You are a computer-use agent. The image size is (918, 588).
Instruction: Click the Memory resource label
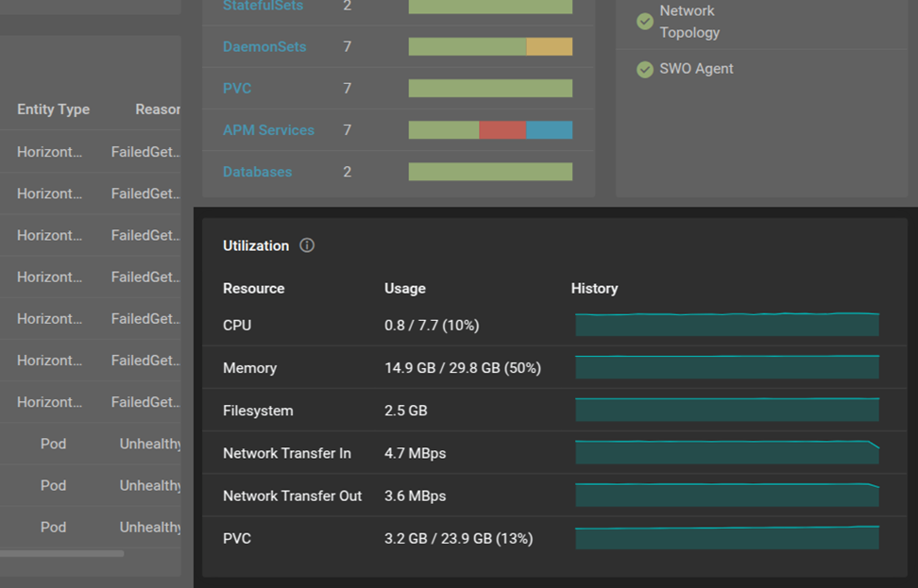pos(250,368)
